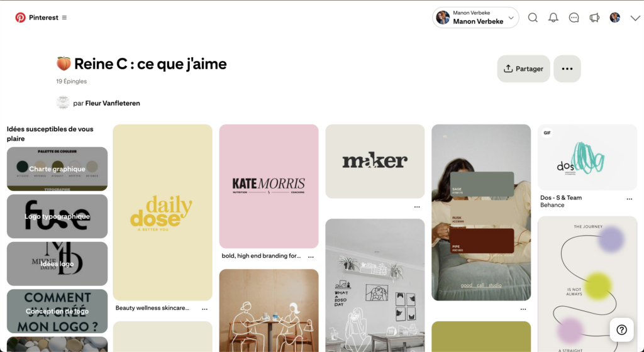Open the hamburger menu next to Pinterest

[64, 18]
